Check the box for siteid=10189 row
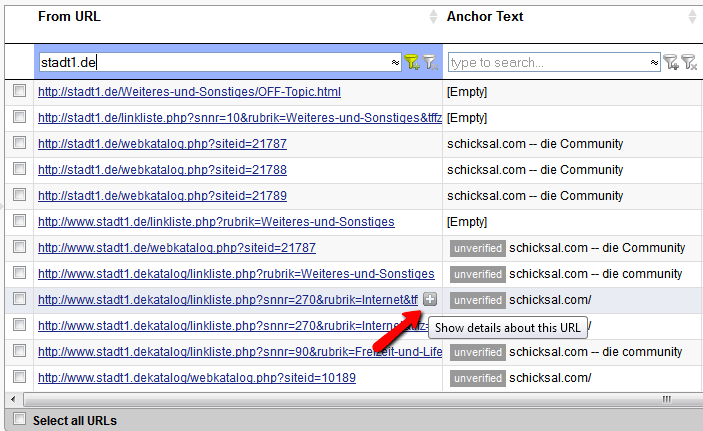 [x=19, y=377]
